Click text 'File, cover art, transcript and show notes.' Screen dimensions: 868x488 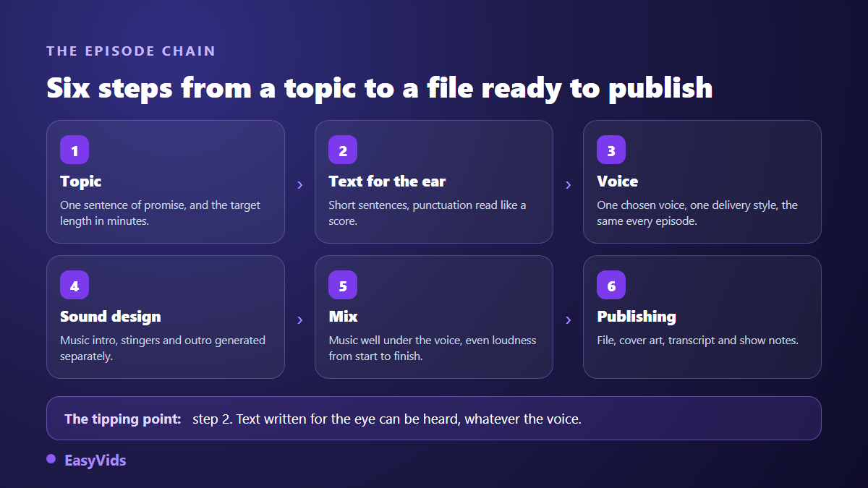click(x=697, y=341)
